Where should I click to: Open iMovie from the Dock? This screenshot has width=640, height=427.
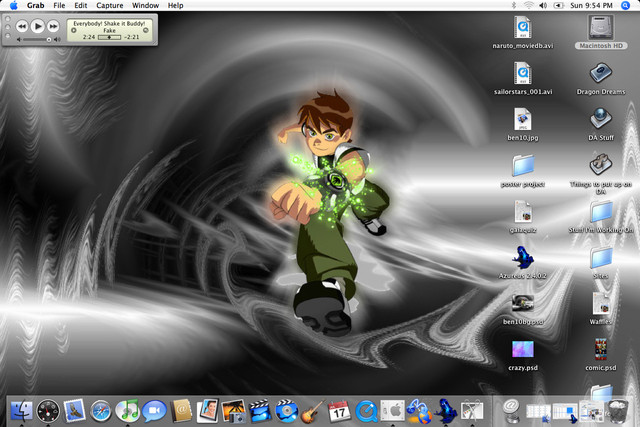(x=260, y=411)
